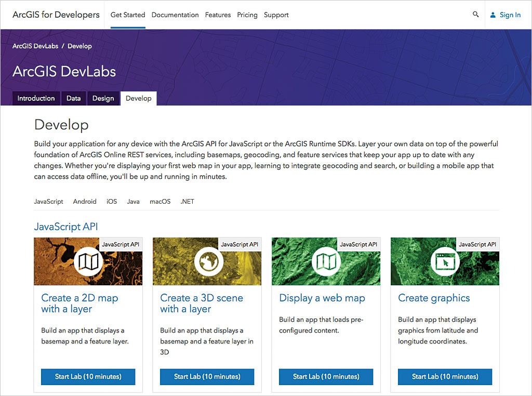Click the Develop breadcrumb item

tap(79, 46)
